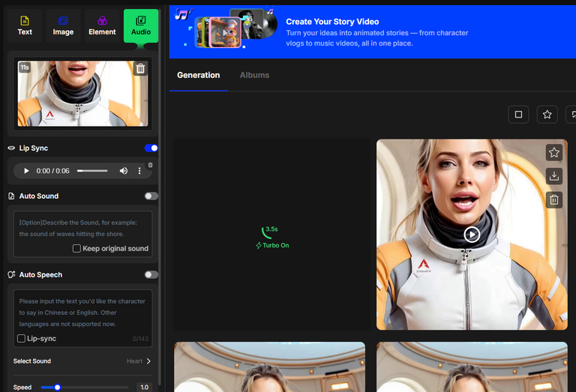Switch to the Albums tab
The image size is (576, 392).
tap(254, 75)
